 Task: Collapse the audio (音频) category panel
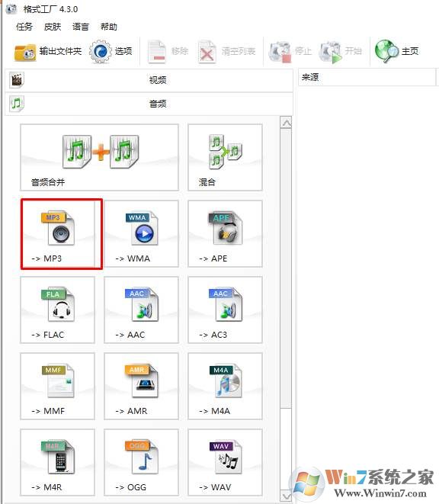pos(149,104)
